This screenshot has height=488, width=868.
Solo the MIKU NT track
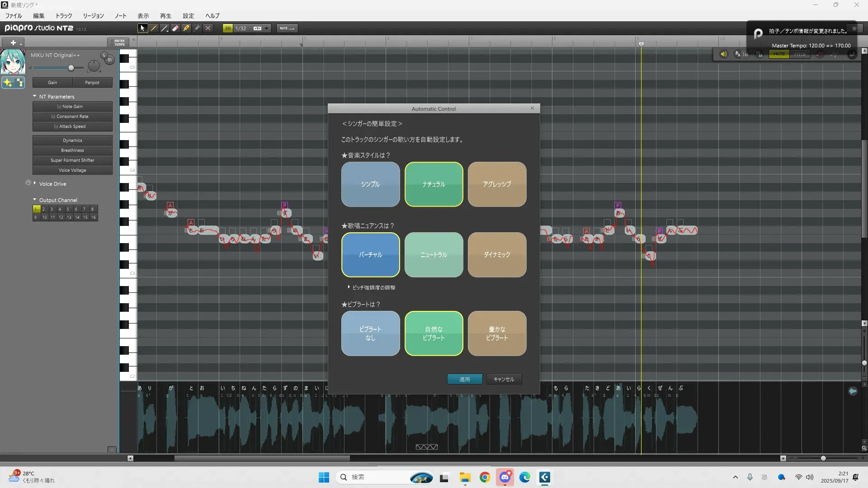[x=104, y=55]
